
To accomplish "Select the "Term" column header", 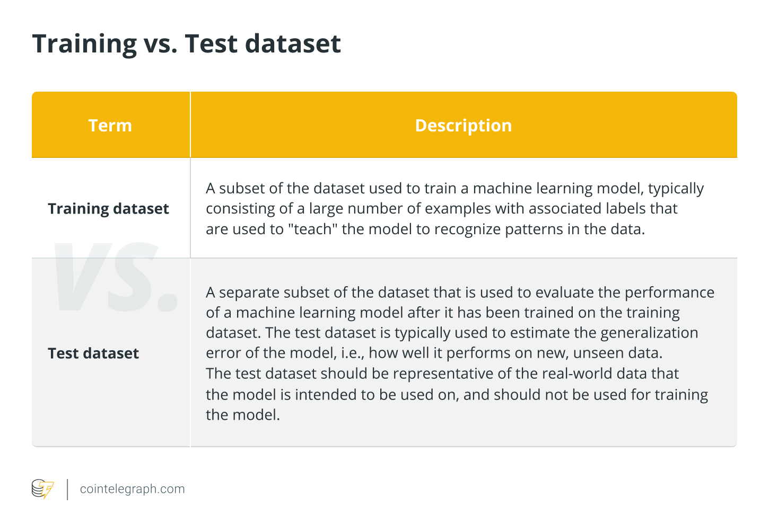I will (x=110, y=126).
